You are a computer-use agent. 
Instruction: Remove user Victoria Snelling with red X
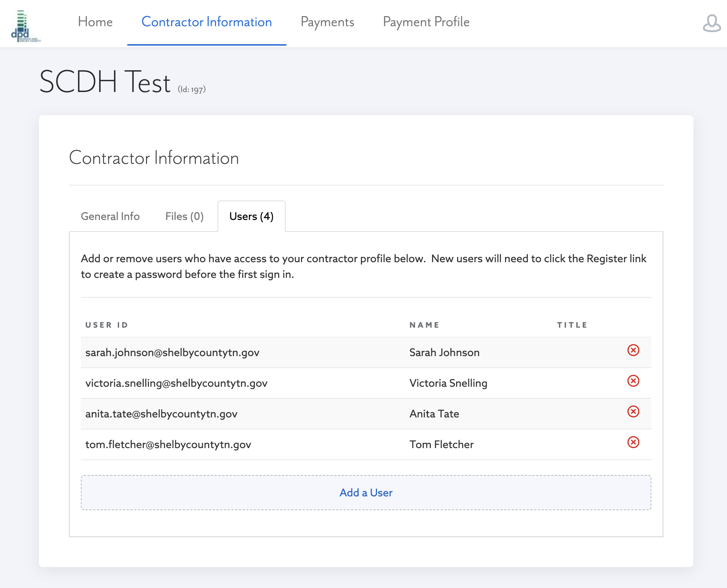click(633, 381)
